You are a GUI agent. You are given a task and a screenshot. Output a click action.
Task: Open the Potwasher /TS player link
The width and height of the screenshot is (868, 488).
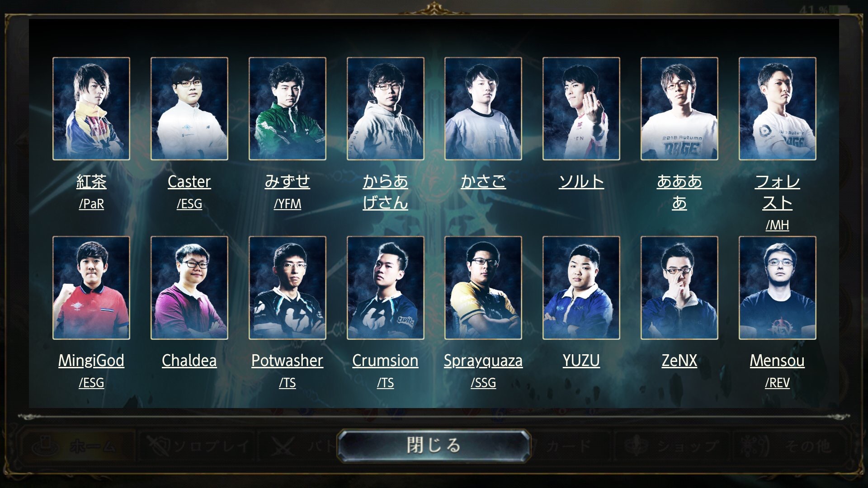tap(288, 371)
